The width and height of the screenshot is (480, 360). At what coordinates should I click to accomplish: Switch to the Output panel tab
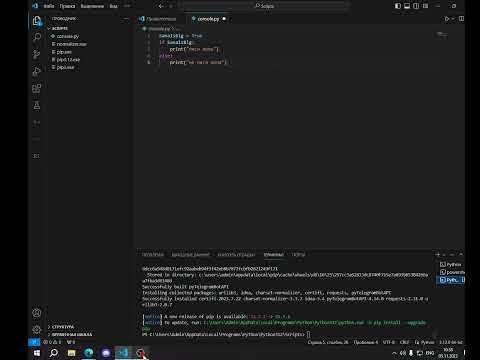[x=191, y=255]
